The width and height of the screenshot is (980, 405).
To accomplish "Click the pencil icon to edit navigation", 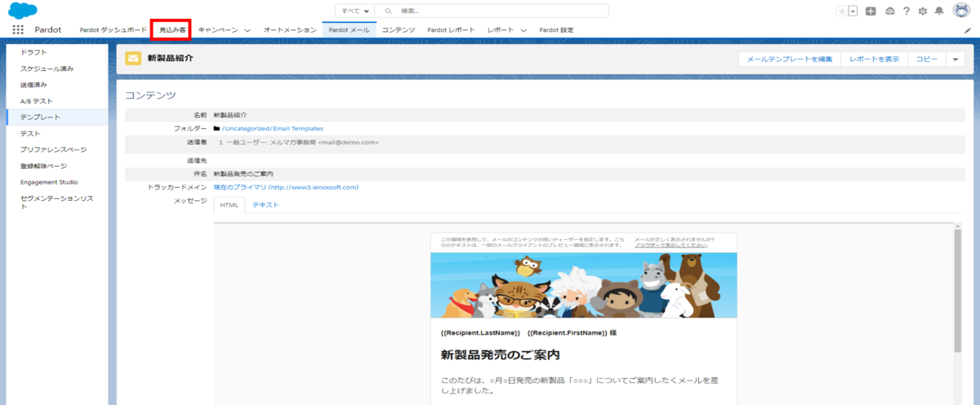I will click(x=968, y=29).
